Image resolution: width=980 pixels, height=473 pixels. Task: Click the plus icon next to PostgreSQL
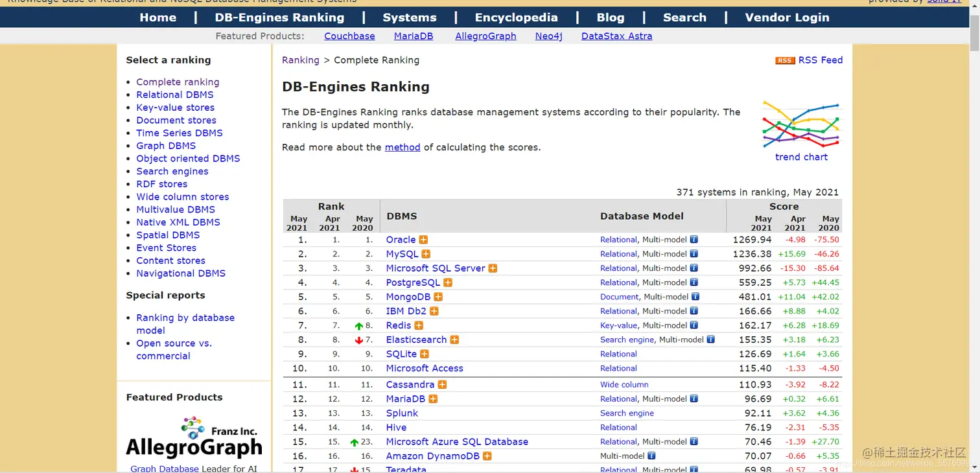click(x=448, y=283)
